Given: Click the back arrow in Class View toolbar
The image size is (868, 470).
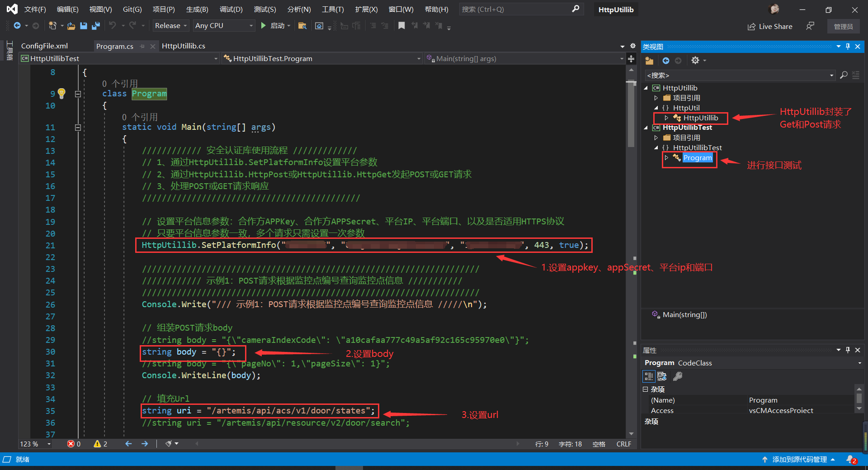Looking at the screenshot, I should click(x=666, y=61).
